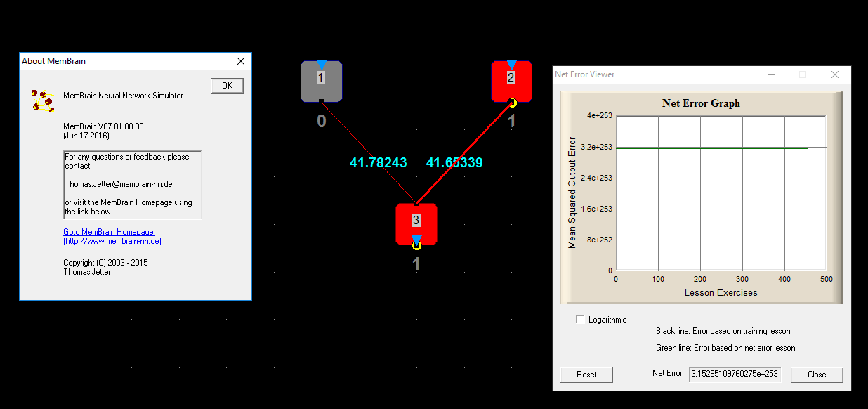868x409 pixels.
Task: Click into the Net Error value field
Action: pos(735,374)
